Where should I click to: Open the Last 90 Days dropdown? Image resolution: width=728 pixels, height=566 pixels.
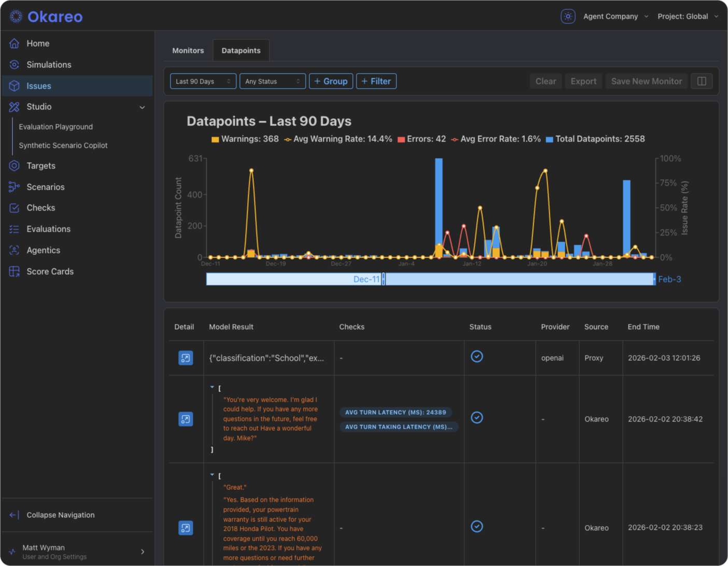[x=203, y=81]
